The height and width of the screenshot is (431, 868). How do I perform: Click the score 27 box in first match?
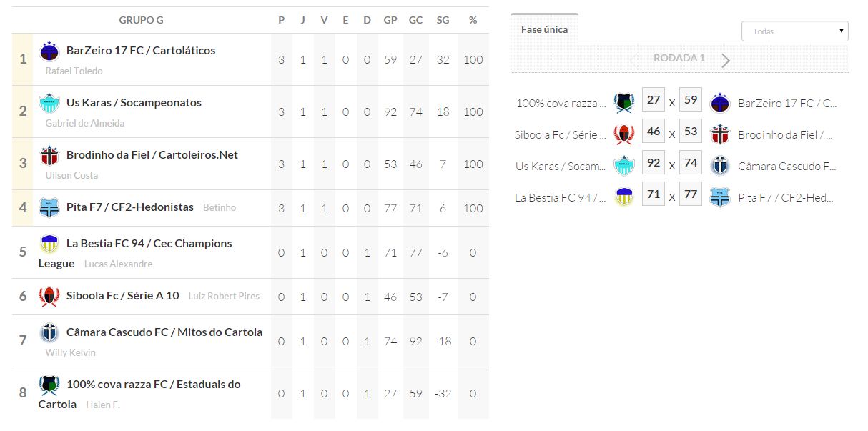[654, 100]
